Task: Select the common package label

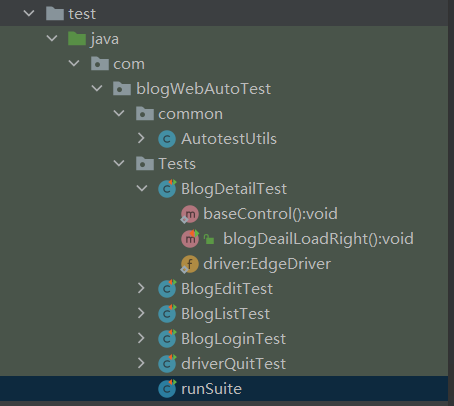Action: 190,114
